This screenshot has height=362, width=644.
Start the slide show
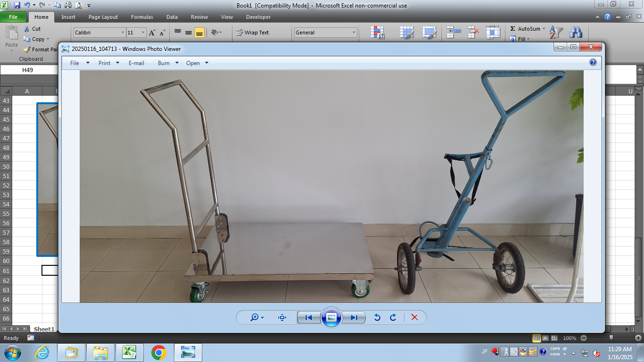coord(331,318)
